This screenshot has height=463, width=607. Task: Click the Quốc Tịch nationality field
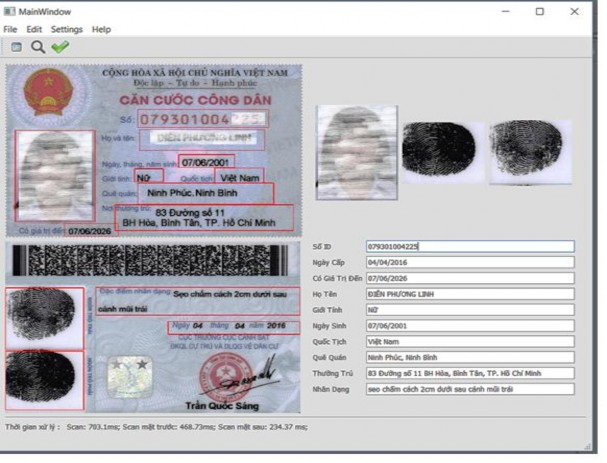coord(469,342)
